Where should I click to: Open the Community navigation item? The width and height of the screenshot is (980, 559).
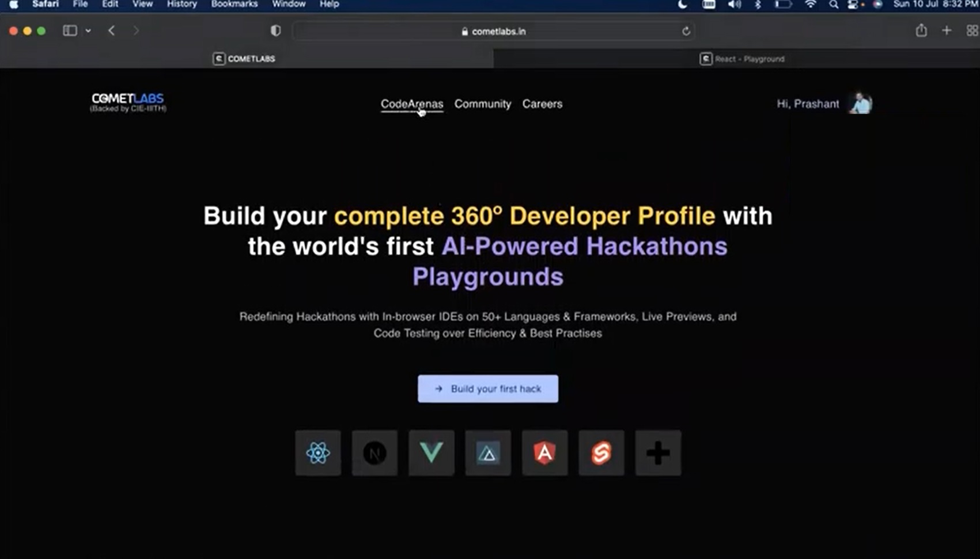(483, 104)
